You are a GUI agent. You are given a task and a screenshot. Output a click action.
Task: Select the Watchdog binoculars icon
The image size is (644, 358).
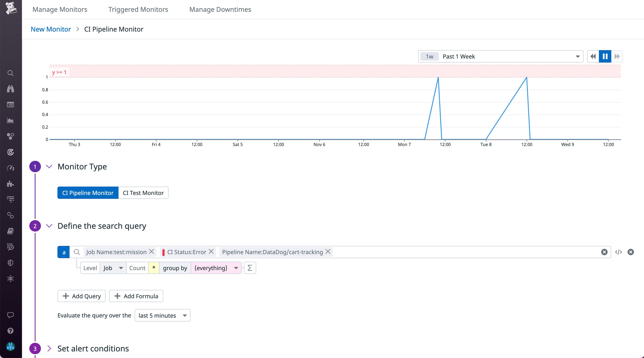pos(10,89)
